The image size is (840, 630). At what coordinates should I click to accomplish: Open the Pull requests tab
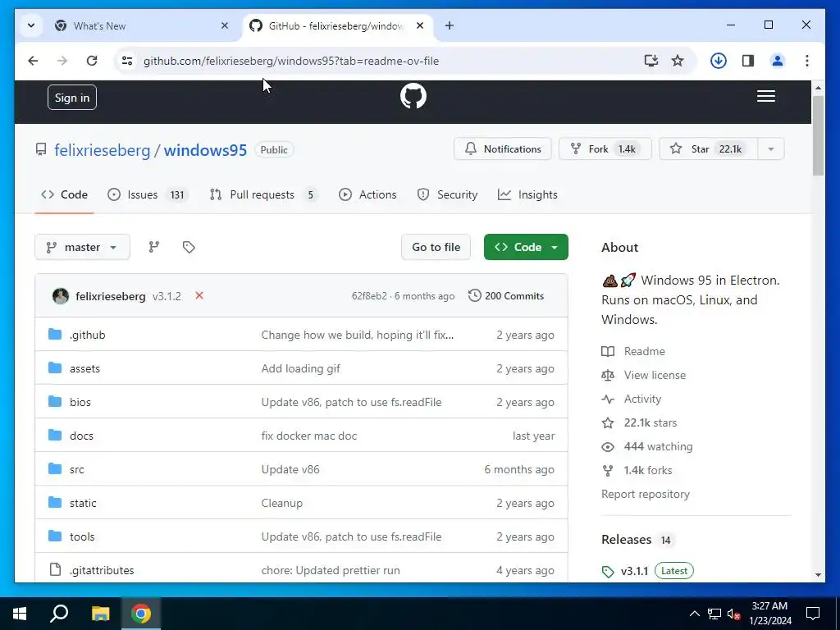point(262,194)
